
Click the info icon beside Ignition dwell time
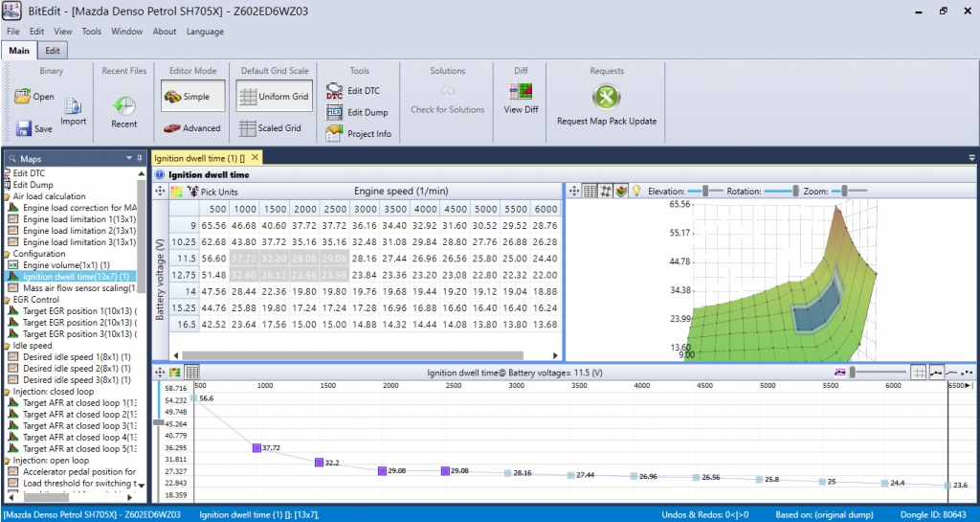pyautogui.click(x=160, y=175)
